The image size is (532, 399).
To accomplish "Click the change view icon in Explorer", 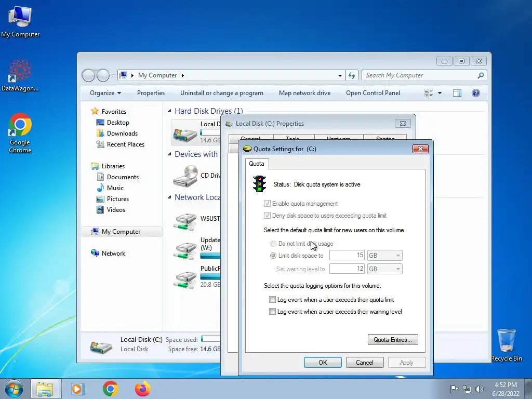I will point(429,93).
